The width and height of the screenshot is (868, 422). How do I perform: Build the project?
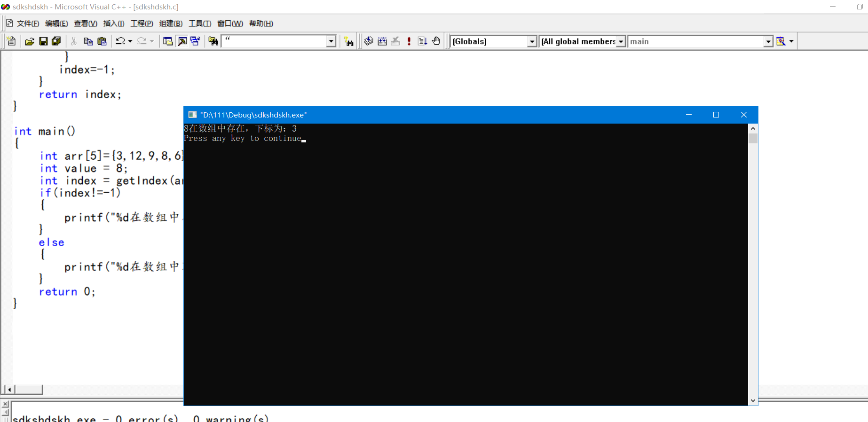pos(382,41)
